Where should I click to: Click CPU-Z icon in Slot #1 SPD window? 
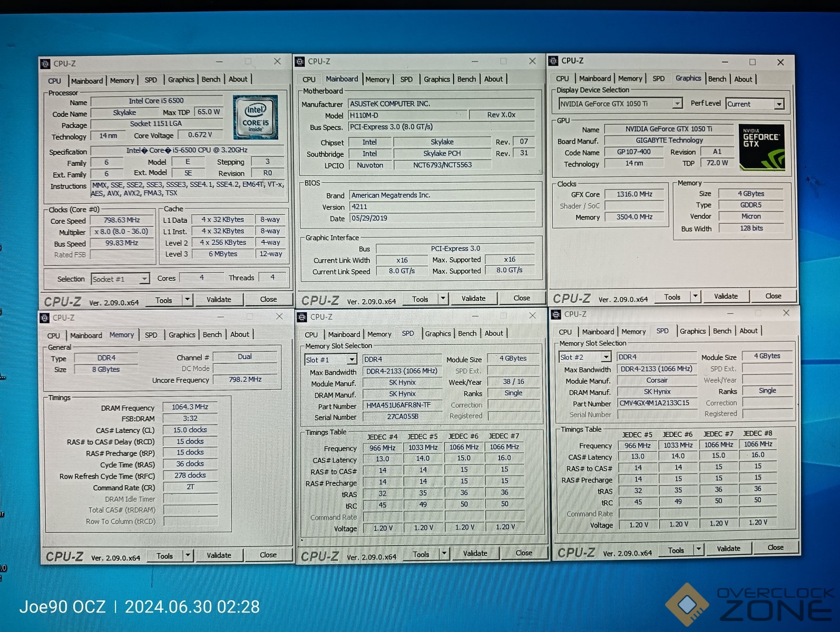click(302, 317)
